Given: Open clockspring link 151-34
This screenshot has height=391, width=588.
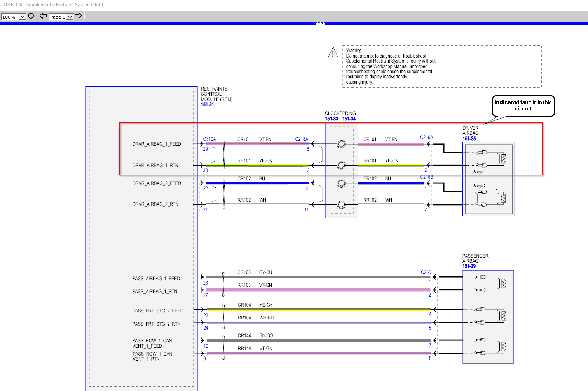Looking at the screenshot, I should tap(349, 119).
